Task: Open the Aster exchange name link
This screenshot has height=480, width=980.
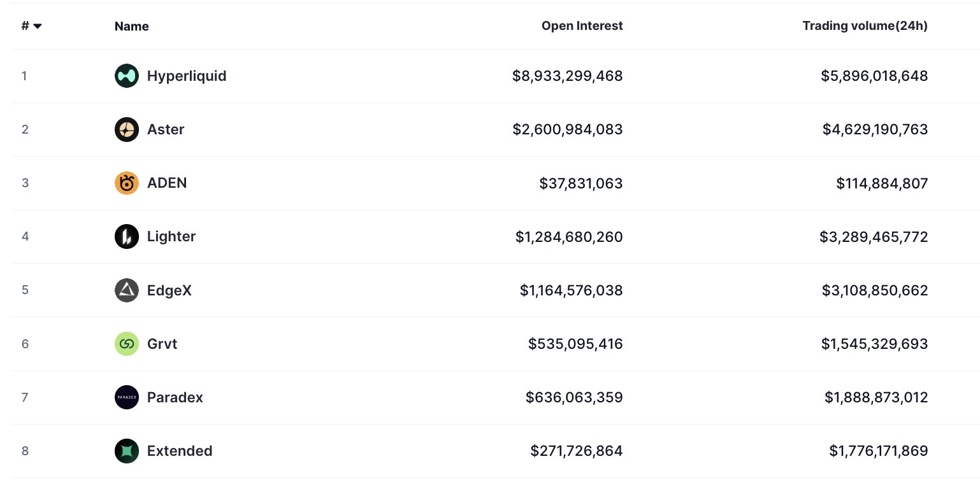Action: coord(166,130)
